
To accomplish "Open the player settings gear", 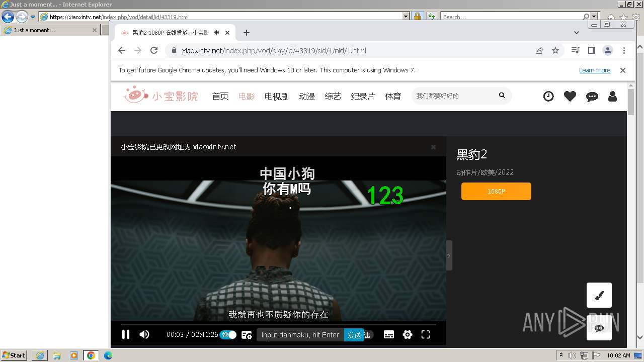I will click(408, 335).
